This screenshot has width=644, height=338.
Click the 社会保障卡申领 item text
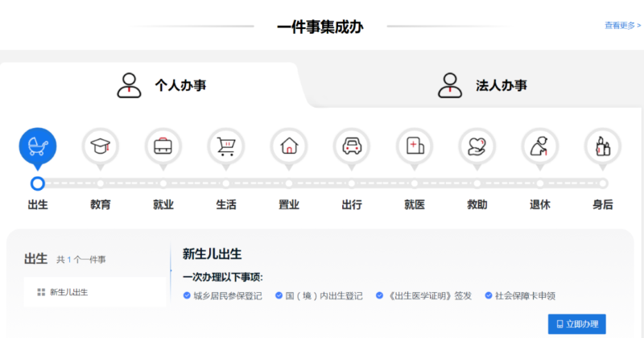(x=525, y=295)
